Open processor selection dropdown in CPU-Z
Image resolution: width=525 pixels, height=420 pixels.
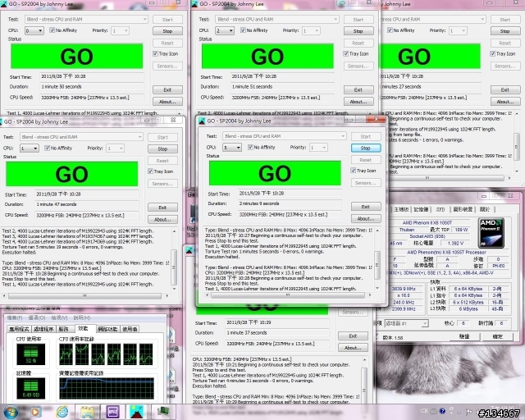tap(406, 323)
